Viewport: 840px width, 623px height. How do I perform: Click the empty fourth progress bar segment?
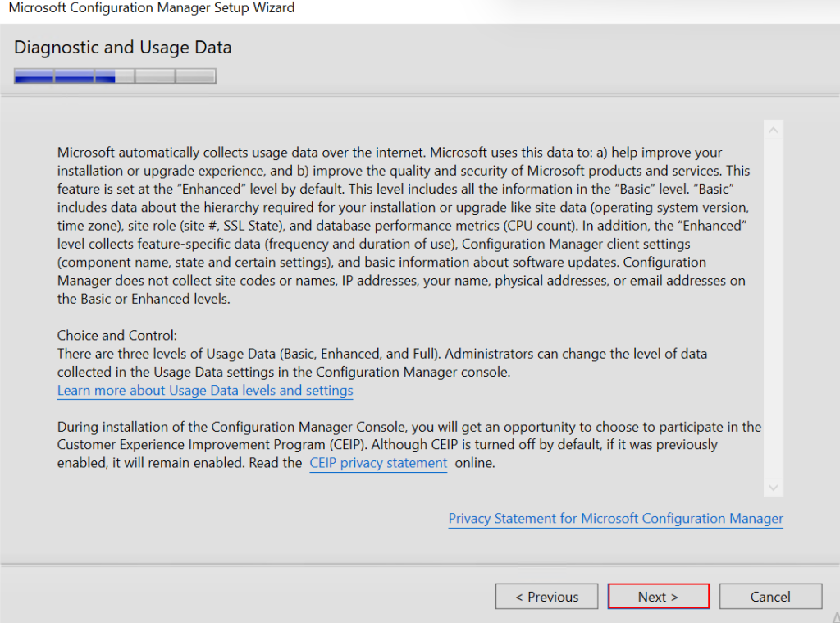pos(155,76)
